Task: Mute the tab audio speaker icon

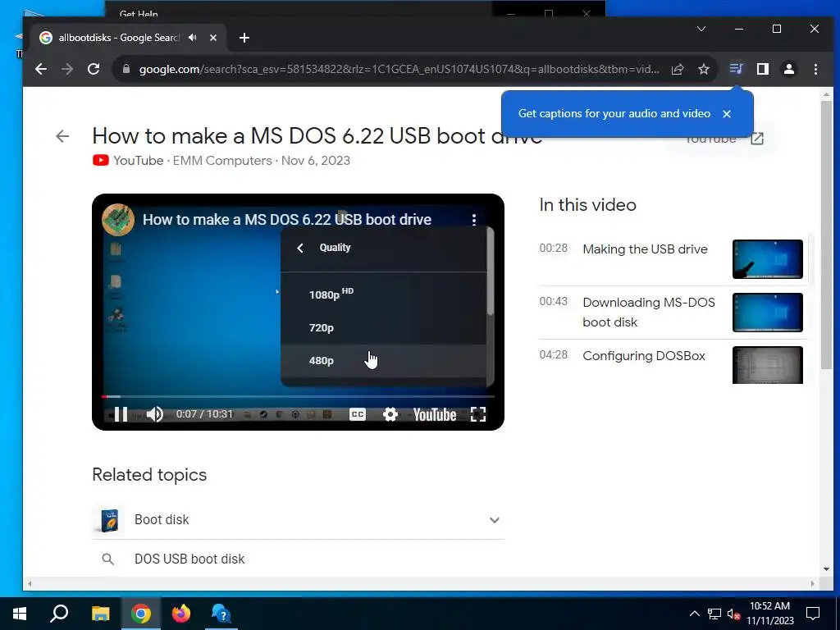Action: click(192, 38)
